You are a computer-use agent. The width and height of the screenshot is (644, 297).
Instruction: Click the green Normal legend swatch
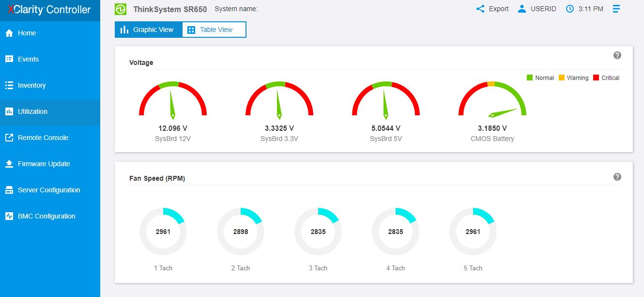[x=530, y=78]
